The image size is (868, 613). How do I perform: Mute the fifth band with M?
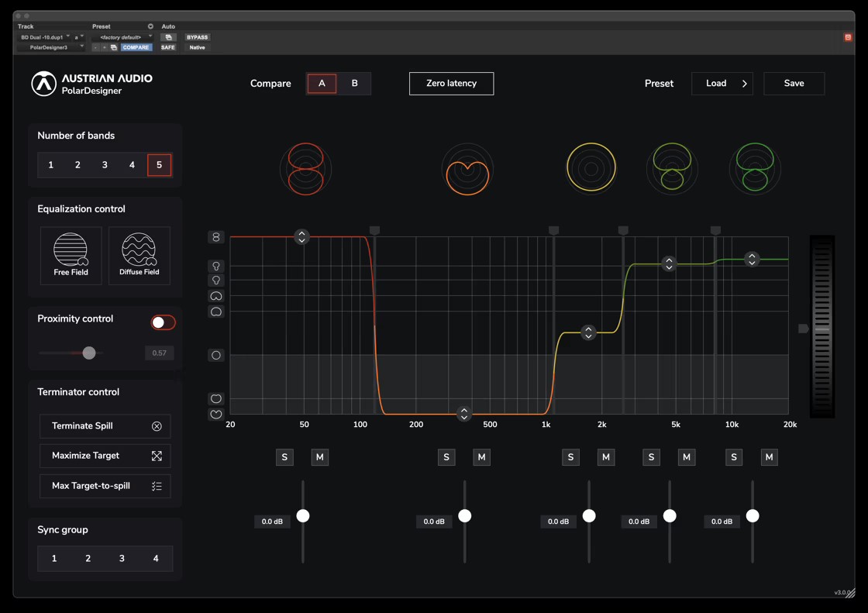769,457
